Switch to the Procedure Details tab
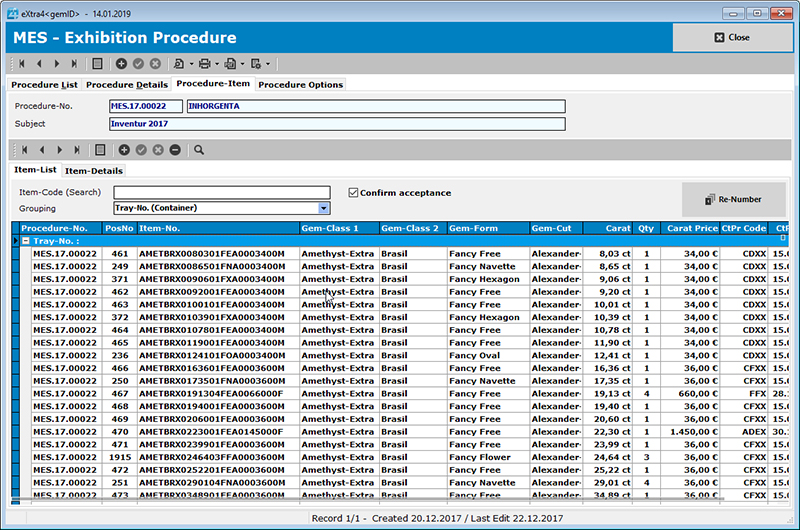The height and width of the screenshot is (530, 800). [126, 85]
